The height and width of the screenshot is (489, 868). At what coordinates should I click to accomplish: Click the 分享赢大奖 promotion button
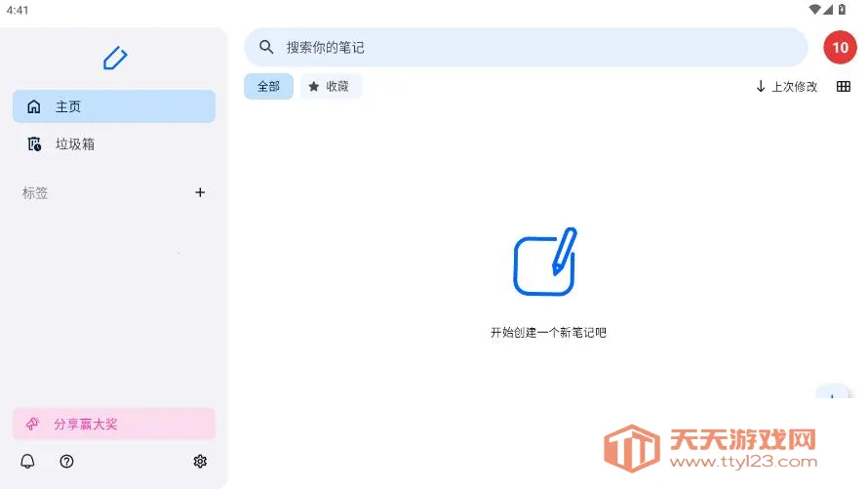[x=113, y=425]
